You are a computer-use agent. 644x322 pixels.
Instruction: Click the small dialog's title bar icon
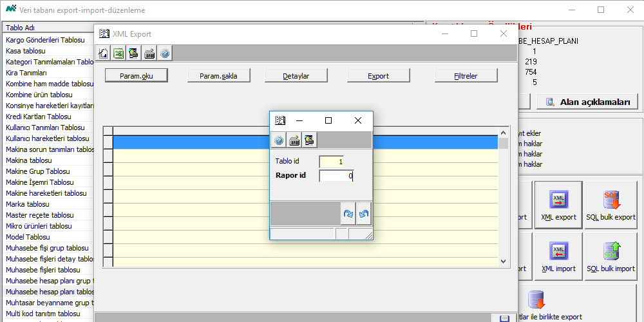[280, 120]
